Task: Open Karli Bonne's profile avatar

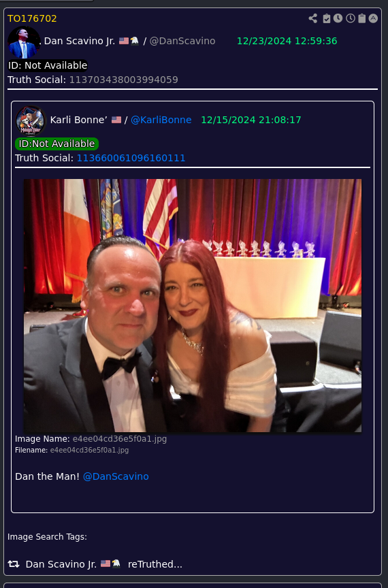Action: (31, 120)
